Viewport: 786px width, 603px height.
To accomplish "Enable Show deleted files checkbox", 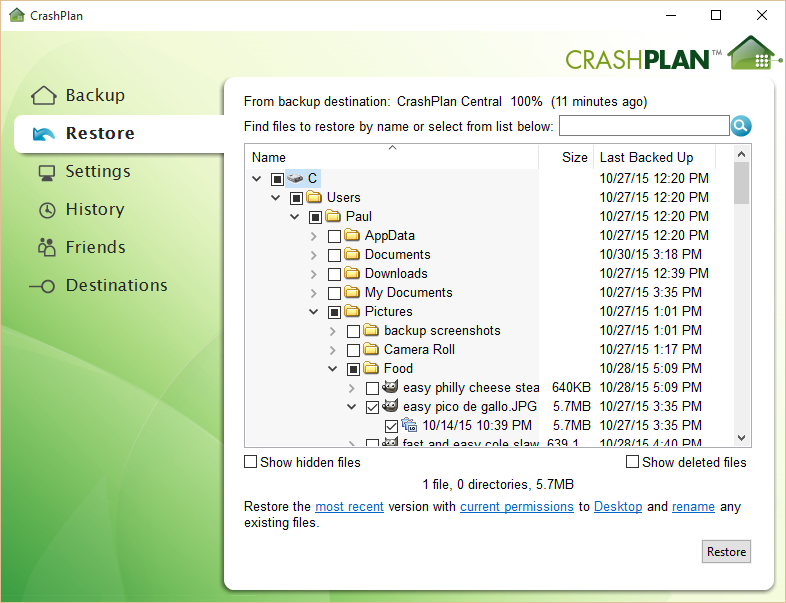I will tap(633, 462).
